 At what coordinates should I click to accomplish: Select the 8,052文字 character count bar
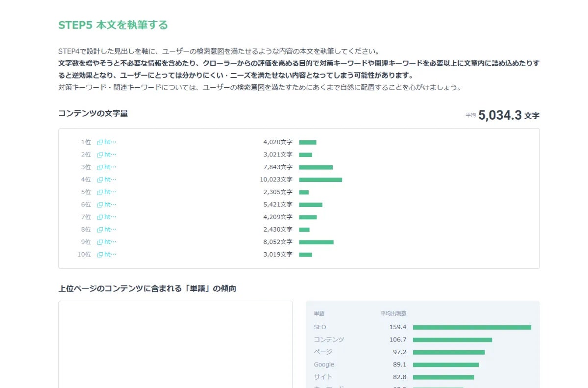(x=316, y=242)
